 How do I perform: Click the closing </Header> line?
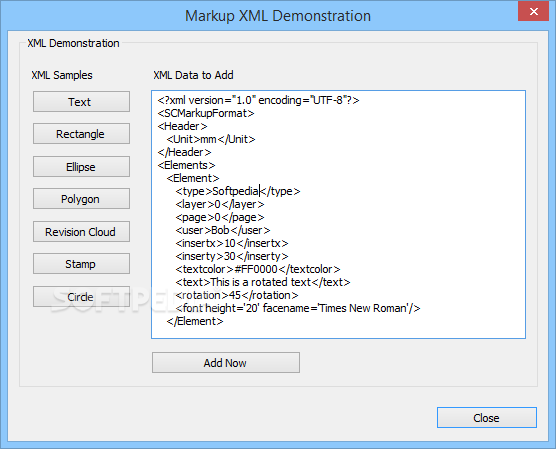tap(184, 153)
